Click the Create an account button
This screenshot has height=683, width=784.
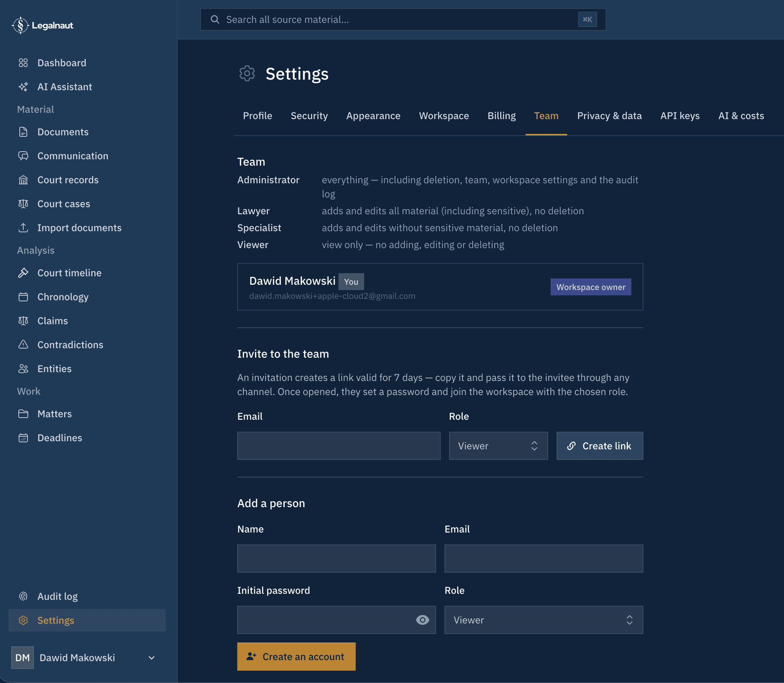296,657
